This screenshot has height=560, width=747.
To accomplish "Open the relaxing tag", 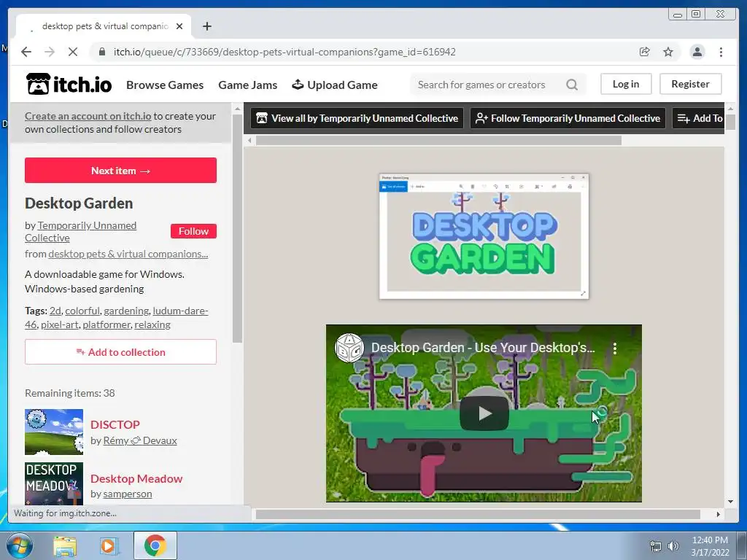I will point(152,324).
